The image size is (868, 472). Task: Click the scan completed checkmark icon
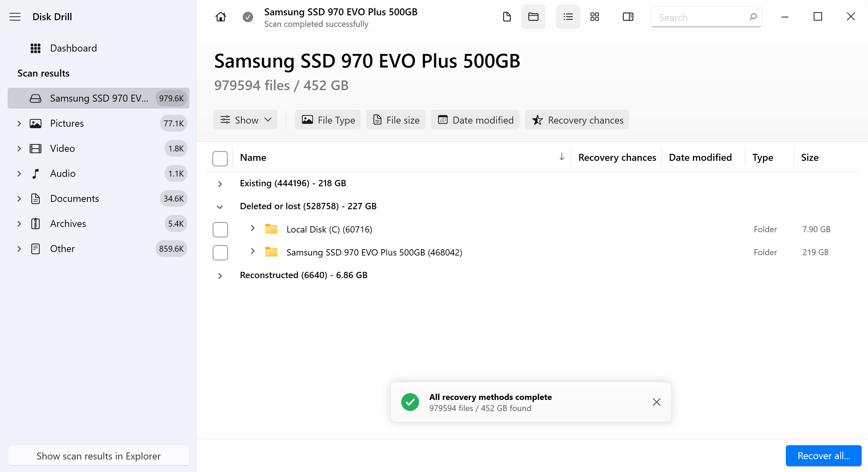click(248, 17)
